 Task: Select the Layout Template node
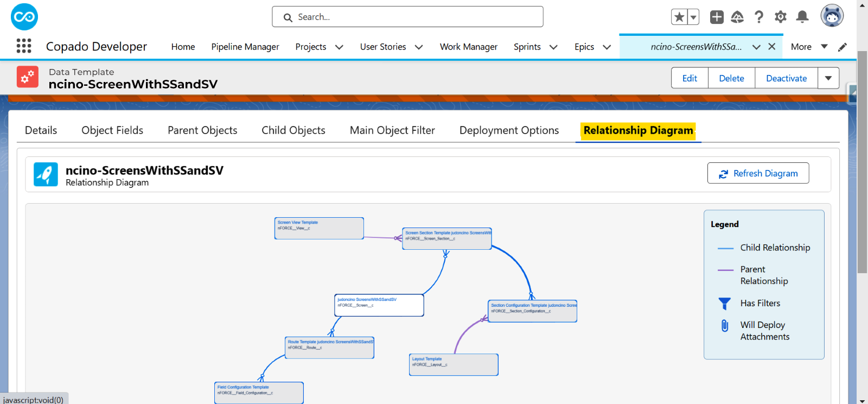pyautogui.click(x=454, y=364)
